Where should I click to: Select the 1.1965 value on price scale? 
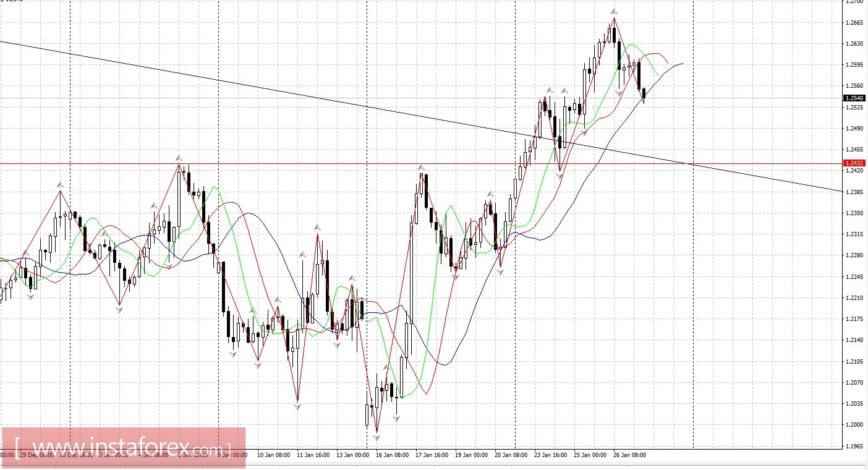tap(854, 446)
